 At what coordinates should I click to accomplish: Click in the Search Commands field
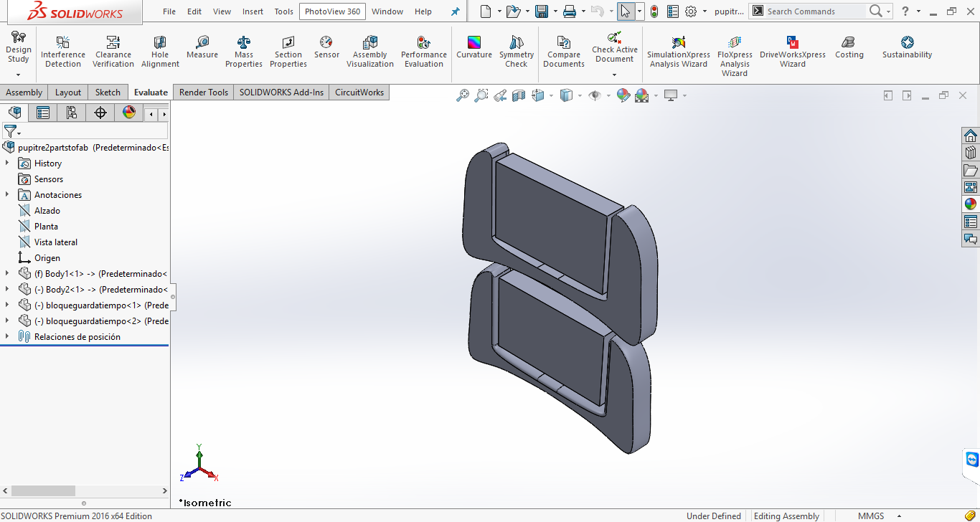pos(816,11)
